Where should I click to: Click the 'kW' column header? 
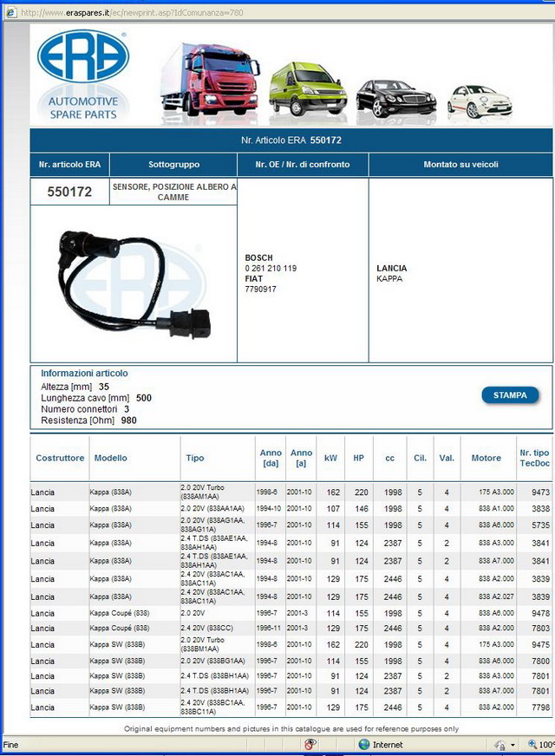click(330, 458)
